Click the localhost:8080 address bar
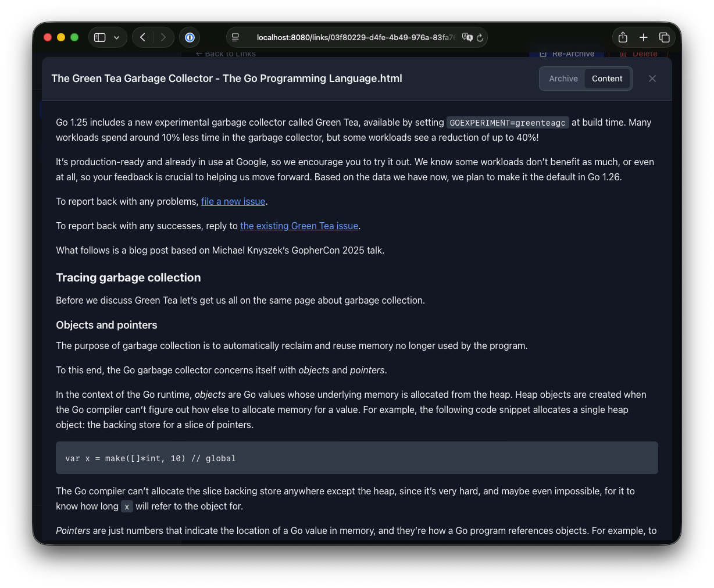 [x=356, y=37]
